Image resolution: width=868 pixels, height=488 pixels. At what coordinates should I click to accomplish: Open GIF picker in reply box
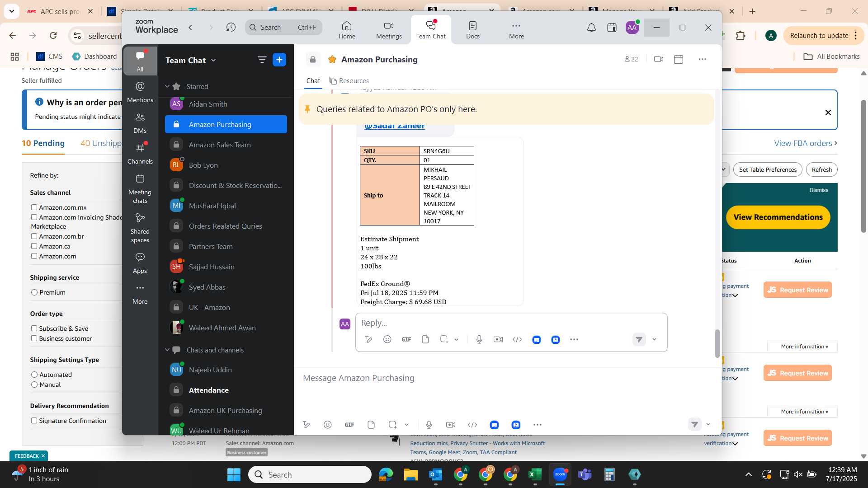(x=406, y=339)
